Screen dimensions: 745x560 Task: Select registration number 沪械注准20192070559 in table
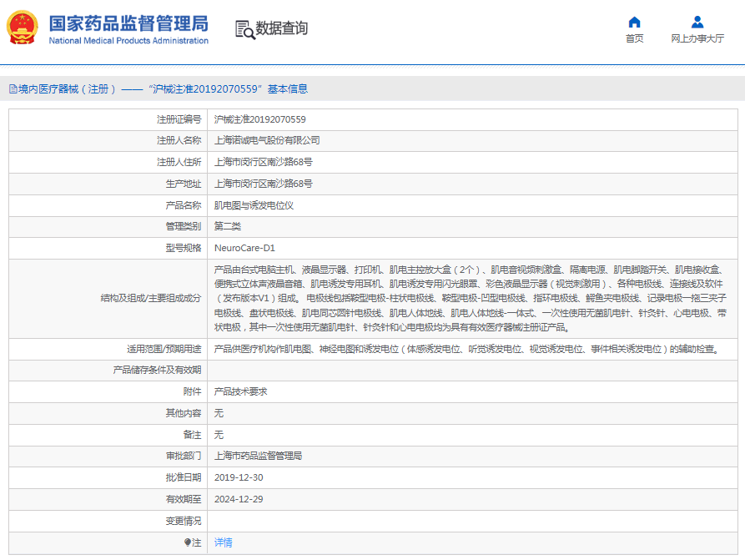point(259,119)
